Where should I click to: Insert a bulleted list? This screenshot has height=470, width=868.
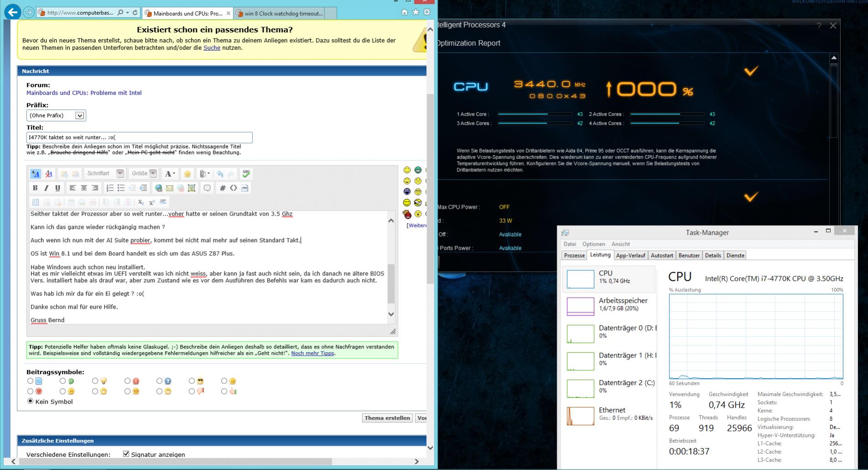tap(121, 188)
